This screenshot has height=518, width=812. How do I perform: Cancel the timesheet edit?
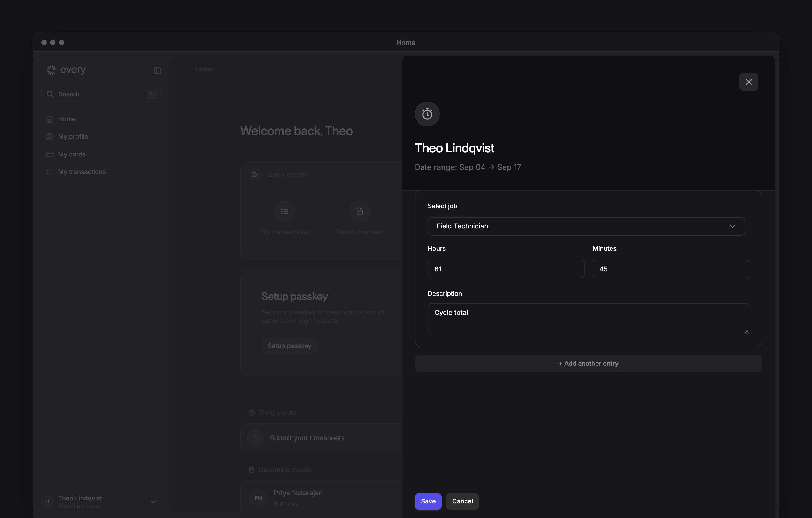[x=462, y=501]
